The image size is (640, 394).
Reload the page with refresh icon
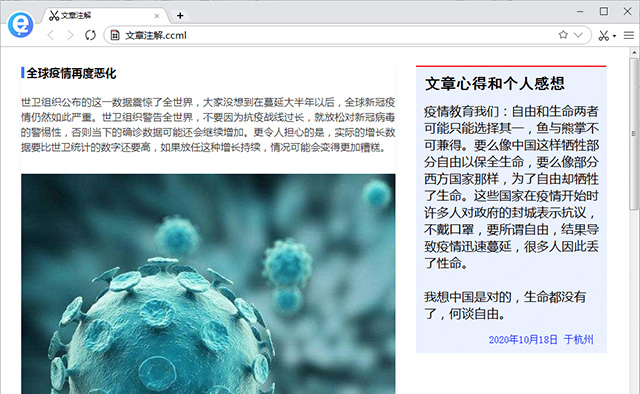click(x=90, y=35)
